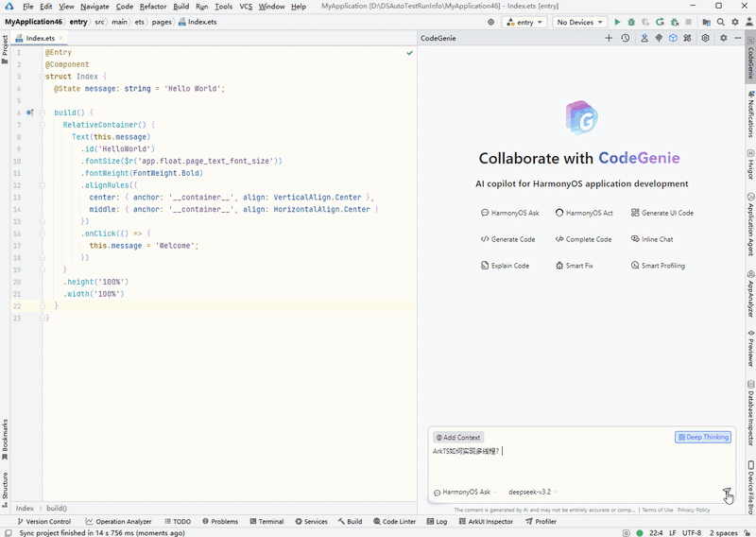The height and width of the screenshot is (537, 756).
Task: Toggle the Deep Thinking mode
Action: [702, 438]
